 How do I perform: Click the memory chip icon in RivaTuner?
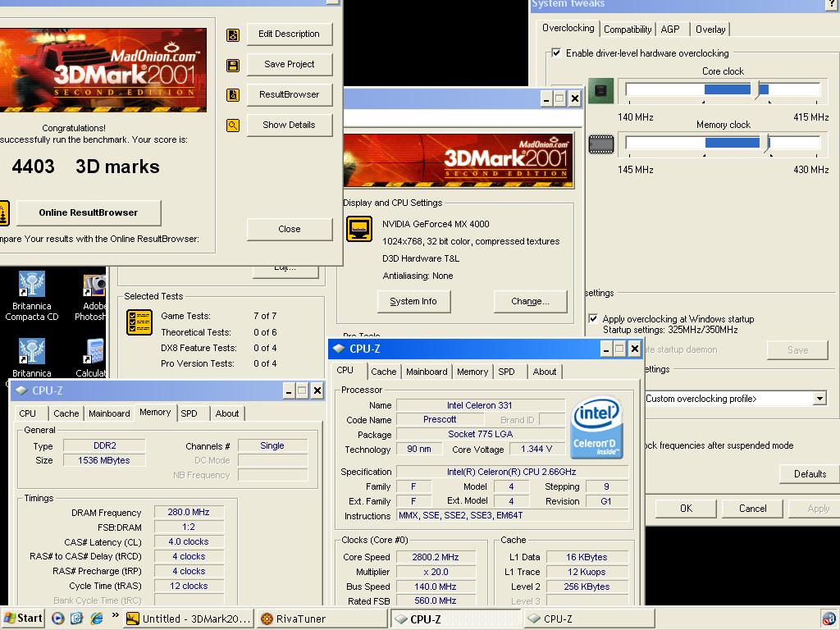pos(601,144)
